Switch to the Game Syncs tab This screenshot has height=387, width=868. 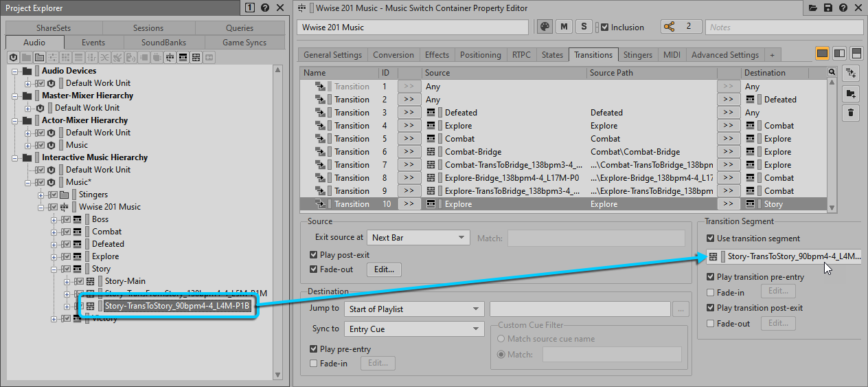pos(244,43)
